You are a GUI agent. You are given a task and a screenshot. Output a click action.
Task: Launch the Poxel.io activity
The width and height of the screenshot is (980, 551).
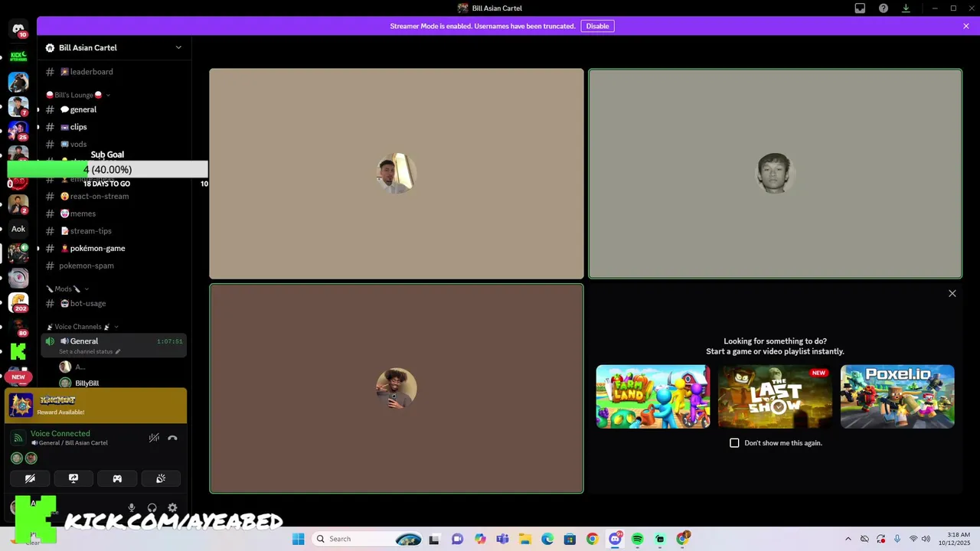897,396
